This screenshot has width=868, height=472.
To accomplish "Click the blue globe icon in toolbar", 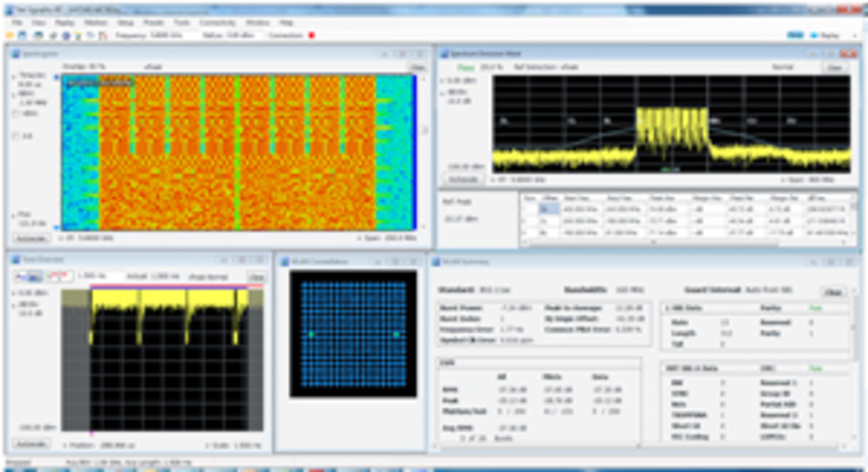I will [x=66, y=35].
